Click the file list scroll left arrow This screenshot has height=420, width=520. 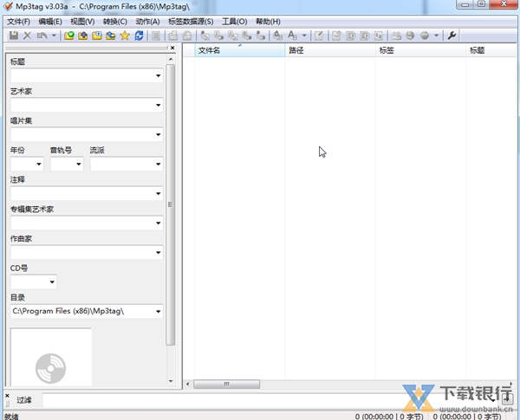click(x=188, y=384)
